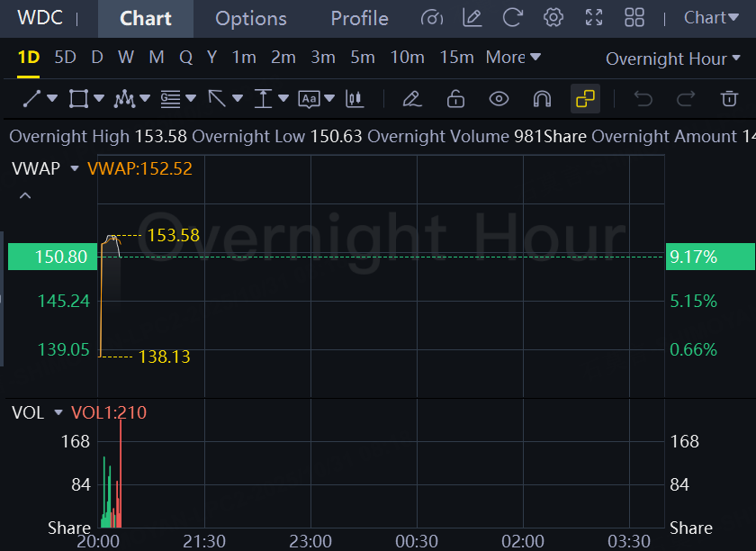
Task: Click the refresh chart icon
Action: (513, 18)
